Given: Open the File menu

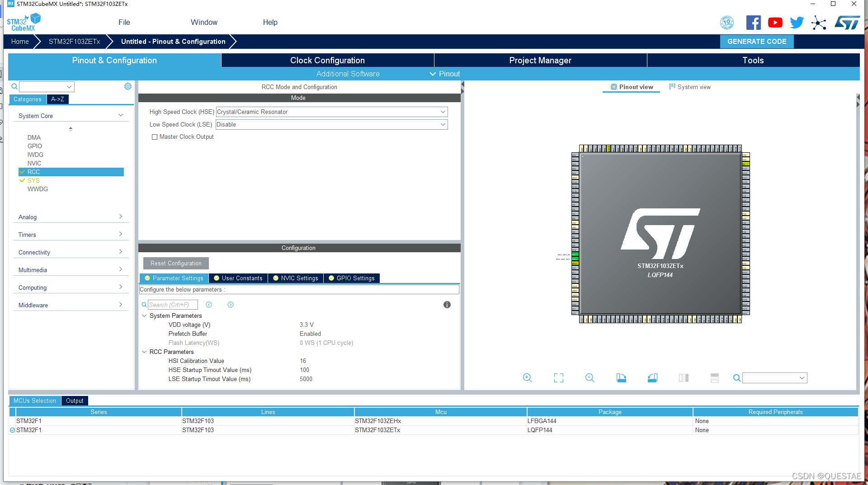Looking at the screenshot, I should (x=124, y=22).
